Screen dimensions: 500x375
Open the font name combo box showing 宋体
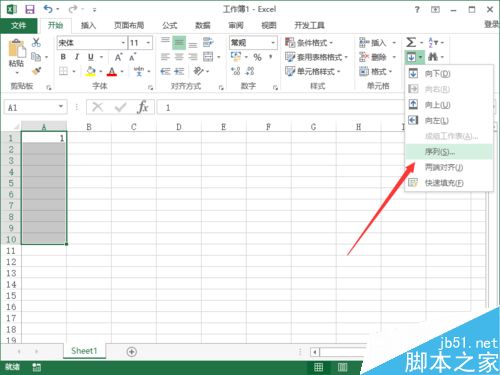(91, 43)
